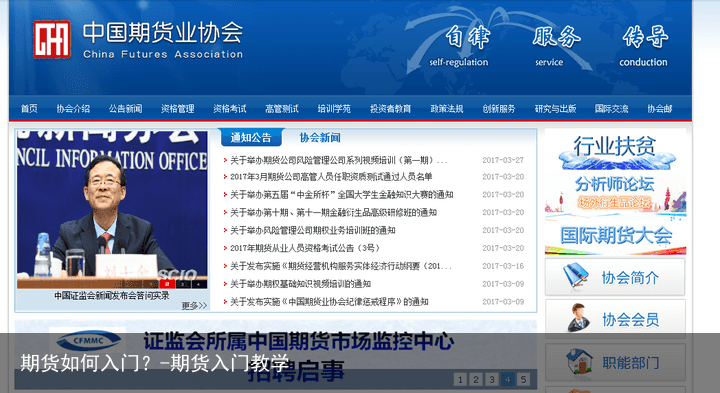Open the 职能部门 sidebar button text

630,363
